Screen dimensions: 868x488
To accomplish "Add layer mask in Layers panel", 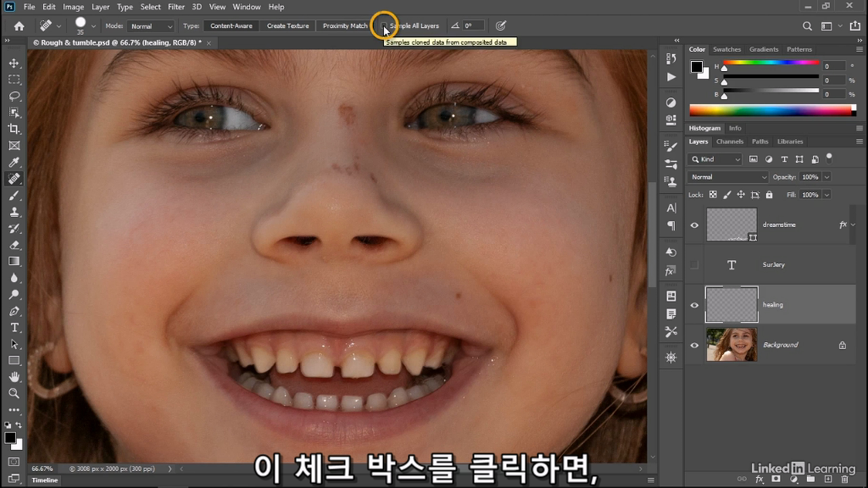I will pos(776,479).
